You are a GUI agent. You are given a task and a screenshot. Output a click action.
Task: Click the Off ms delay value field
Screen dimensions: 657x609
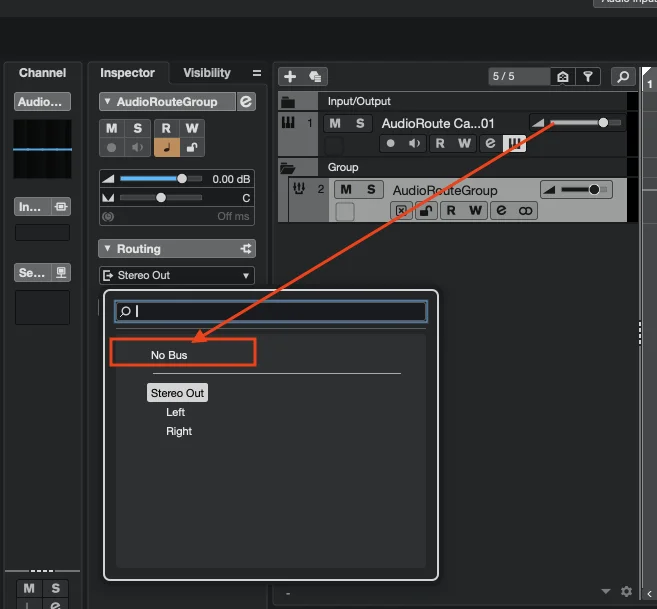(x=233, y=216)
